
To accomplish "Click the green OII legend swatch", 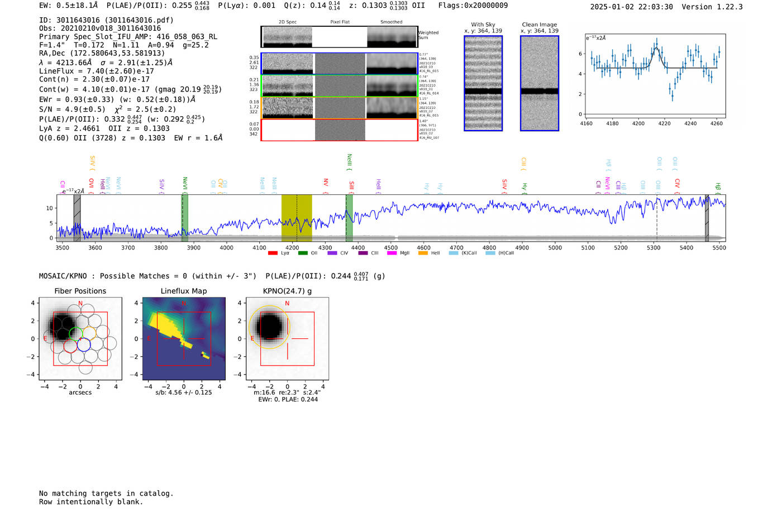I will point(303,253).
